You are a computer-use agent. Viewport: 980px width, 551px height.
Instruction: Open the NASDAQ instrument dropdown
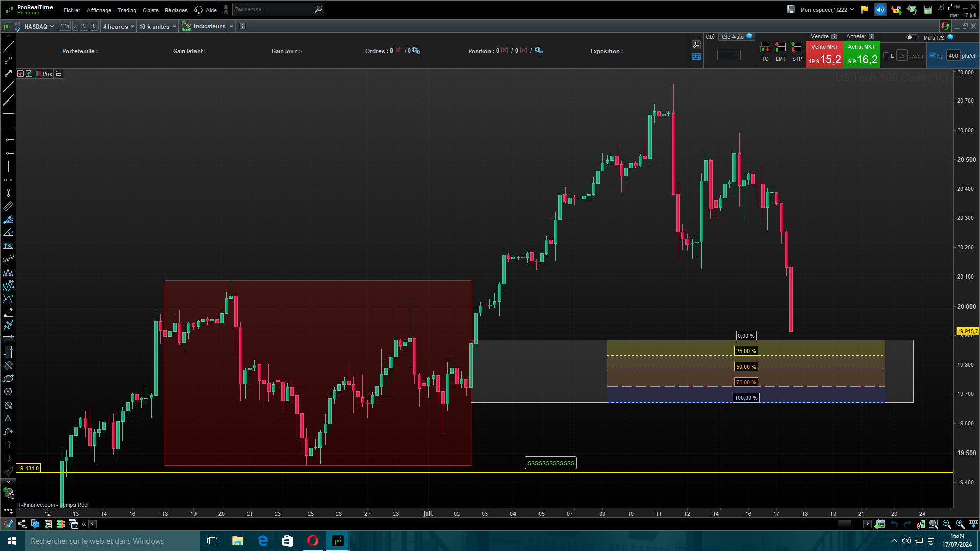pos(39,27)
